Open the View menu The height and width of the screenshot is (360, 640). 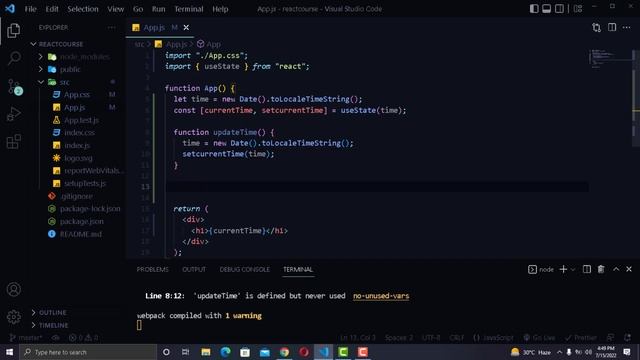116,9
